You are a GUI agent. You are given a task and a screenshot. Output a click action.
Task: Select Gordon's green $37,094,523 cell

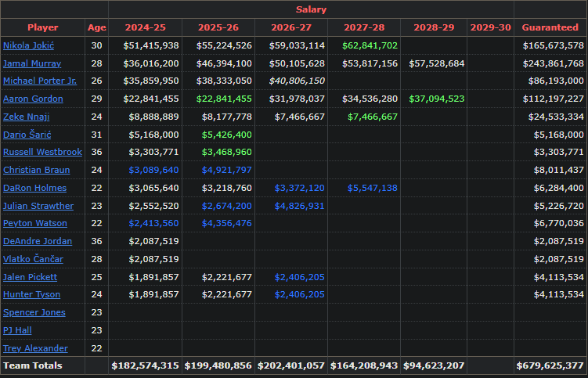tap(437, 99)
